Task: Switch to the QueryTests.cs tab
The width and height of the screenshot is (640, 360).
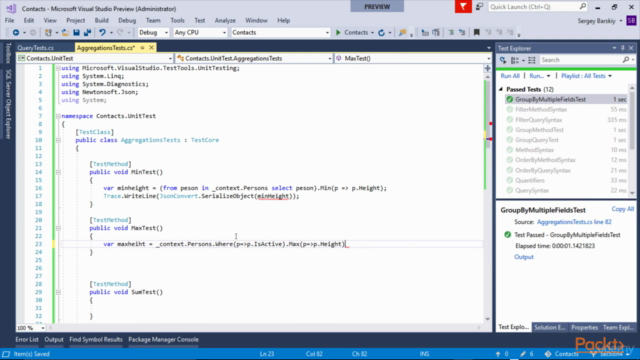Action: [x=36, y=48]
